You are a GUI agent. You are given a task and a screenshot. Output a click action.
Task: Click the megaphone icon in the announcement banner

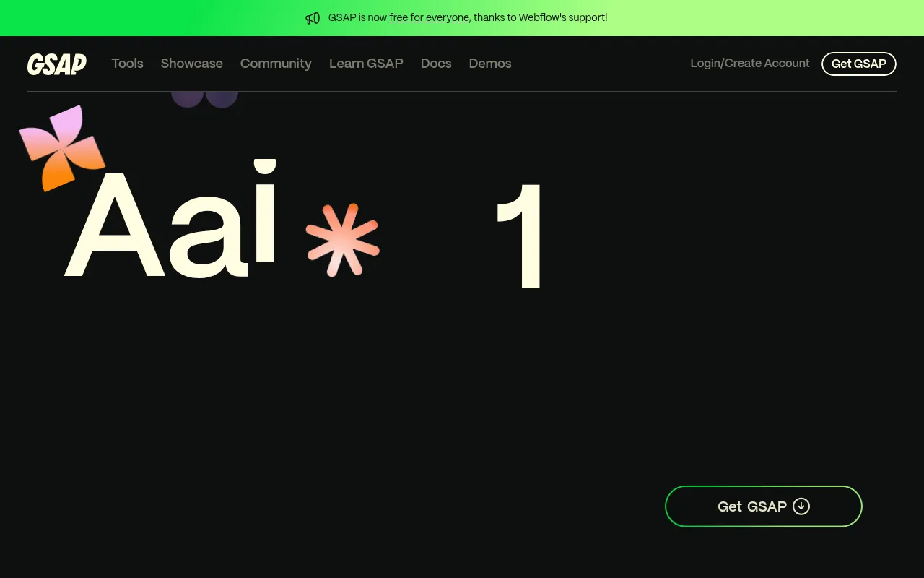[313, 18]
